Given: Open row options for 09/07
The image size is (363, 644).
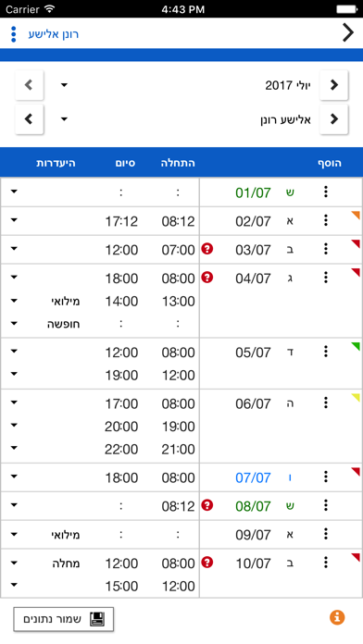Looking at the screenshot, I should (x=326, y=534).
